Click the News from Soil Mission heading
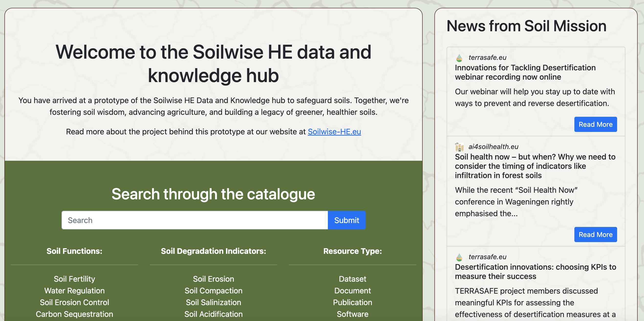The width and height of the screenshot is (644, 321). tap(526, 26)
